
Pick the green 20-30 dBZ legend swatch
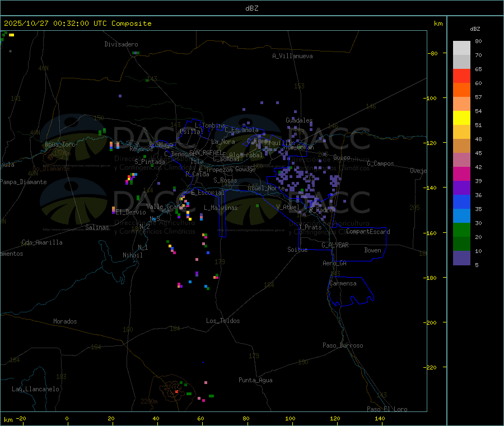coord(461,230)
